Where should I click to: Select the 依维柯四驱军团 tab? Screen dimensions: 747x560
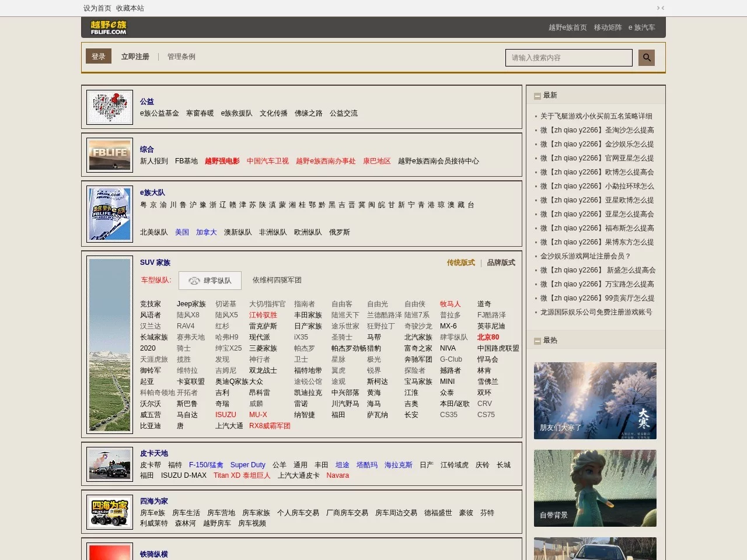pos(277,280)
